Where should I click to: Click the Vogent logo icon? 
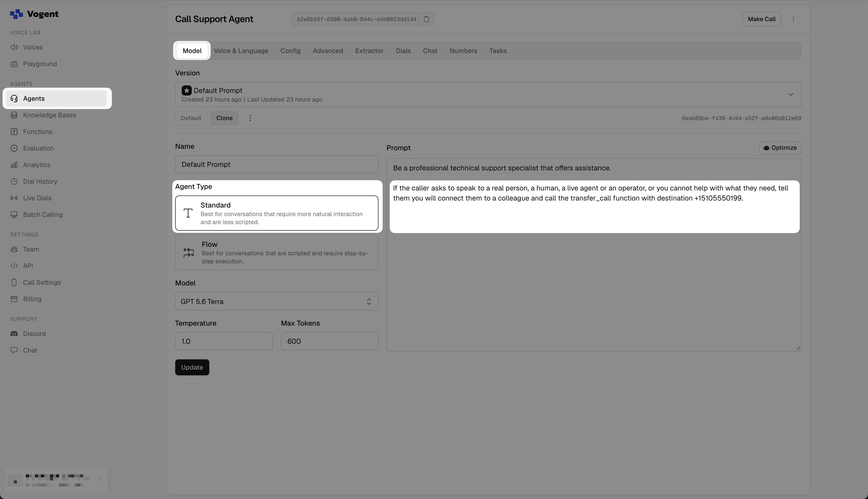(x=16, y=14)
